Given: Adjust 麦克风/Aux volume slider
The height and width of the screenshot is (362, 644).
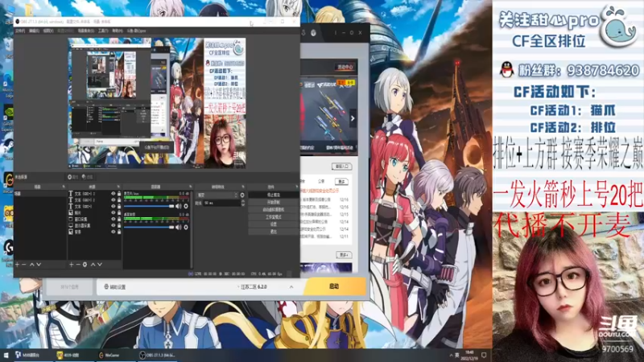Looking at the screenshot, I should [x=149, y=206].
